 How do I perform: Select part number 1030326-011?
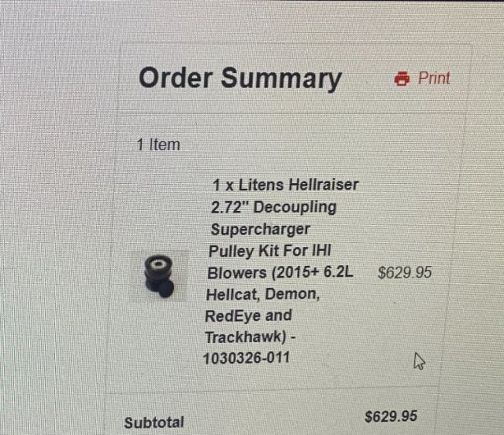click(x=246, y=358)
